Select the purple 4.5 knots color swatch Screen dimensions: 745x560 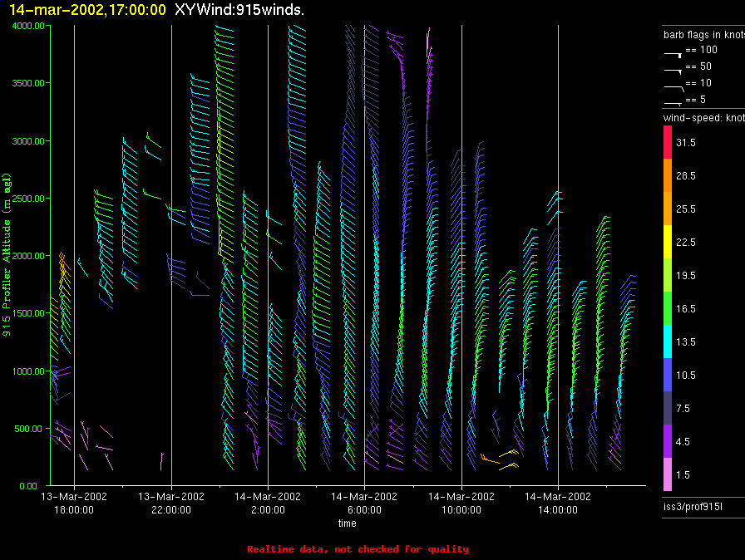point(668,441)
